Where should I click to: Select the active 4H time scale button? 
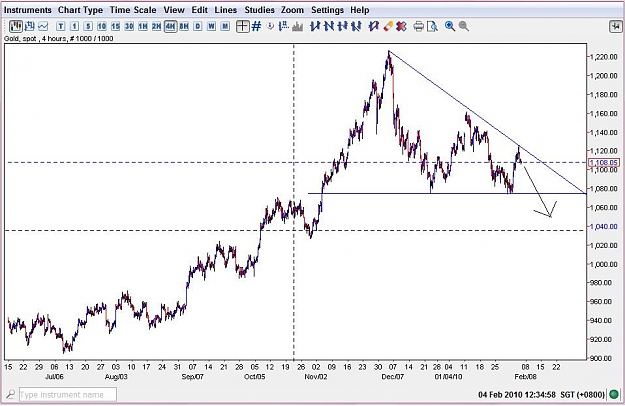click(170, 27)
